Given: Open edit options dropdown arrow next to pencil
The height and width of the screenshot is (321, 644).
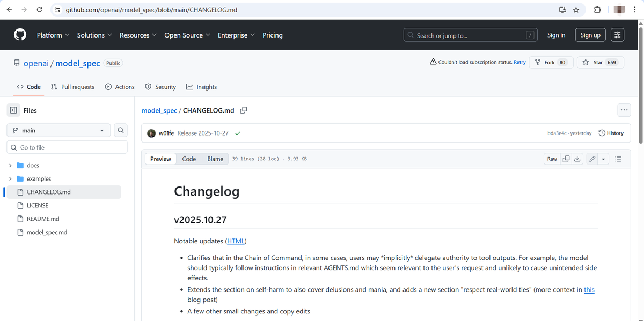Looking at the screenshot, I should pos(603,159).
